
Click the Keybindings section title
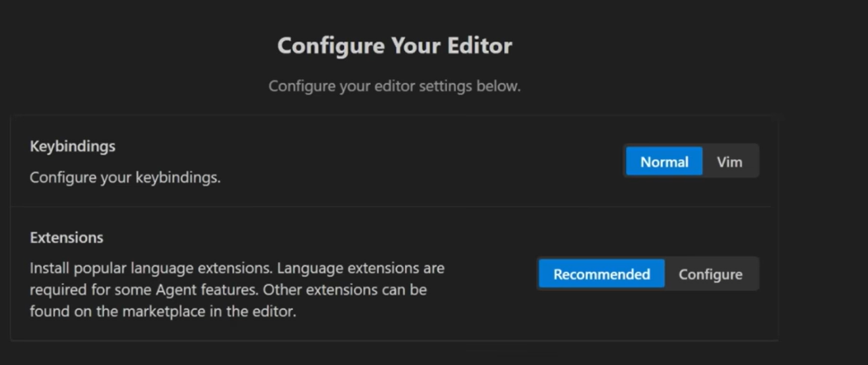pyautogui.click(x=72, y=146)
